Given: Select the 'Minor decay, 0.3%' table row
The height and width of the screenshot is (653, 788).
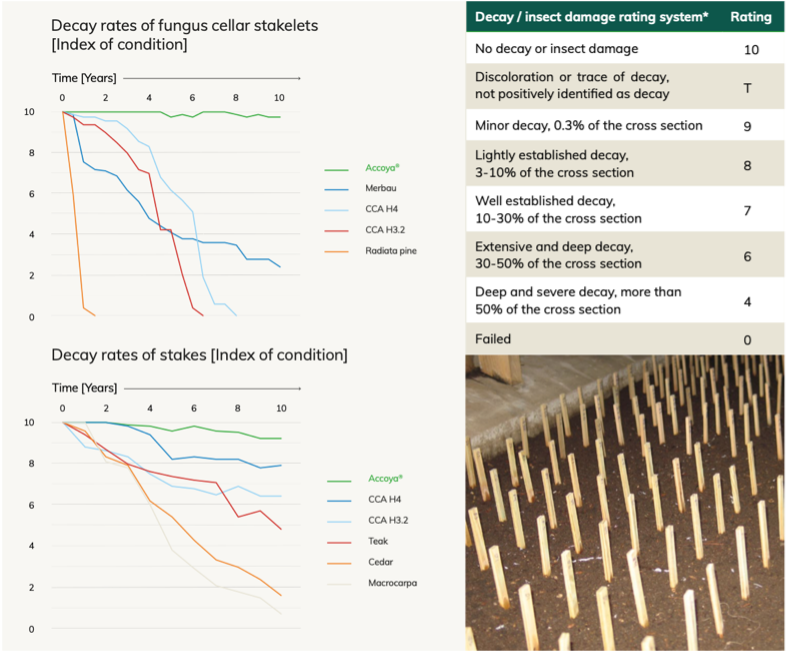Looking at the screenshot, I should click(x=625, y=125).
